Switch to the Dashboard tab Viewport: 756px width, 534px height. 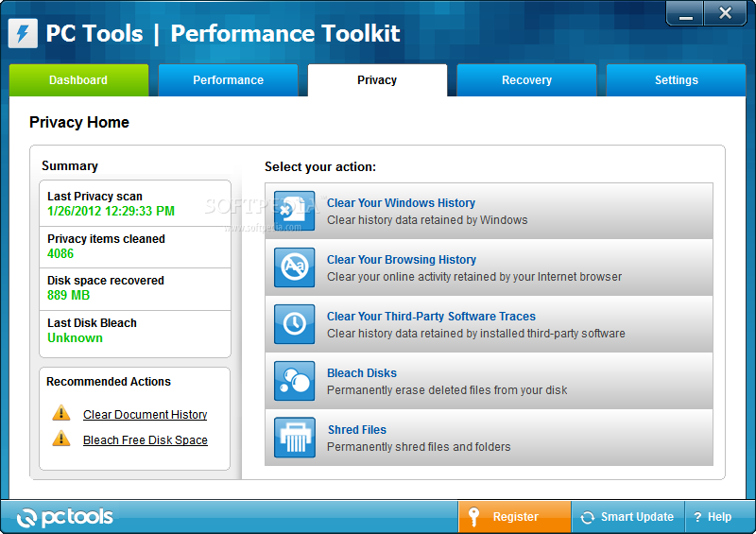78,80
